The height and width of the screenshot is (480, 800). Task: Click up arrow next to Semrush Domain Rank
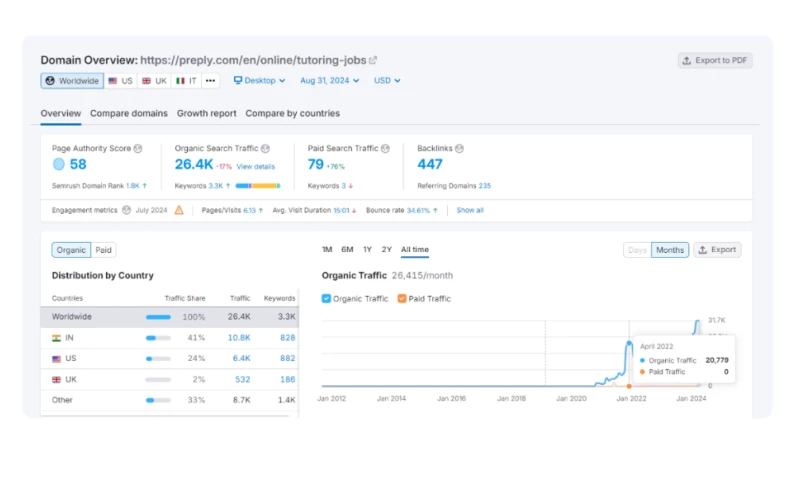(145, 186)
